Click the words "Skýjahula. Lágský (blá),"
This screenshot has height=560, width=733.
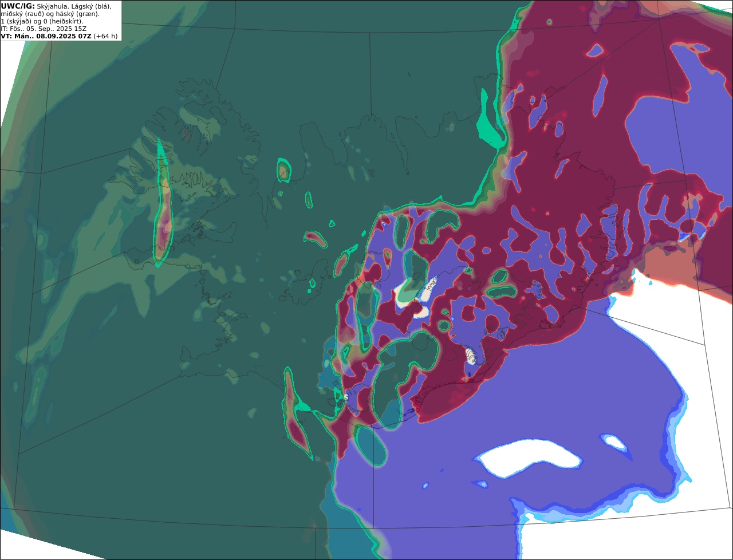[x=74, y=6]
